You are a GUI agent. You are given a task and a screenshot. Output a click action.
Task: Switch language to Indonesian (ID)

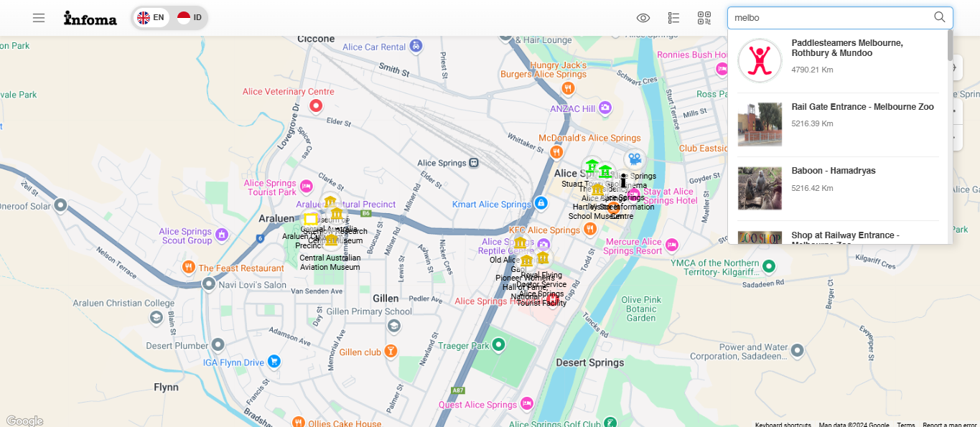pos(190,18)
